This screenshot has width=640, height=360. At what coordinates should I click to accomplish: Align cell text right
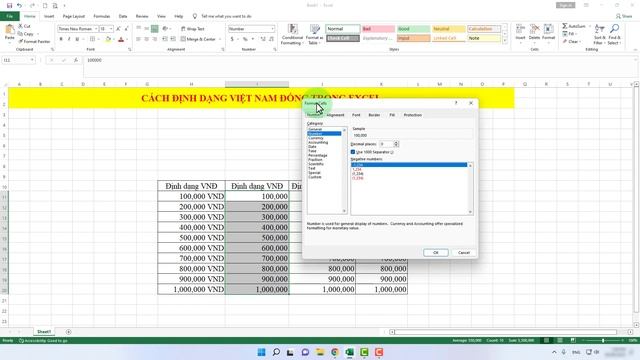155,39
